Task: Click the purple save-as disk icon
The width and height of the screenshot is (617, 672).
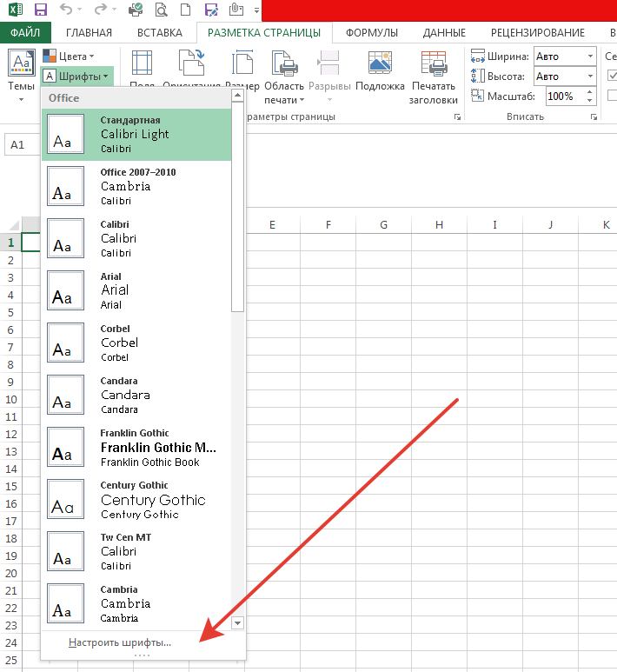Action: coord(211,9)
